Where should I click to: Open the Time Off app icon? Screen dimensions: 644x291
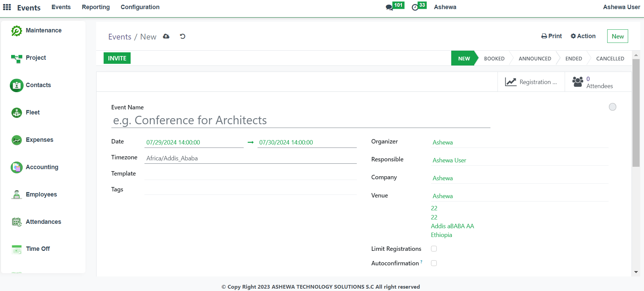(17, 249)
